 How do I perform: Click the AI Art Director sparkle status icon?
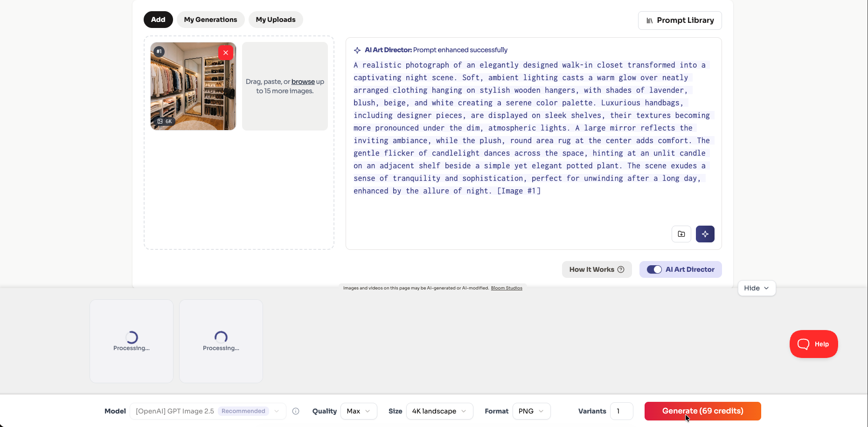357,50
